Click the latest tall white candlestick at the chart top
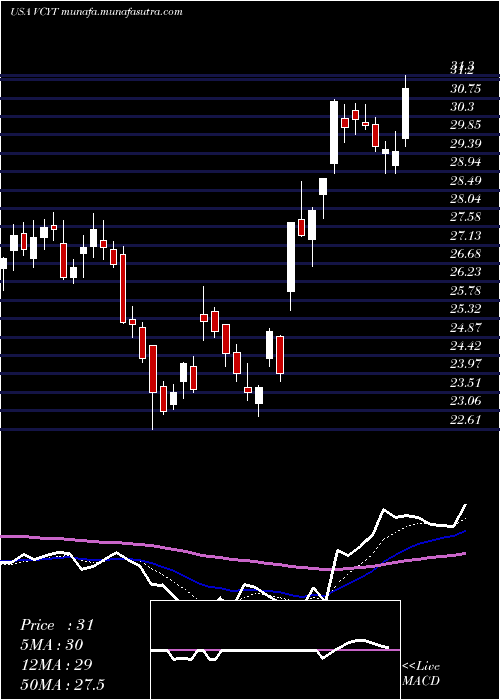This screenshot has width=500, height=700. tap(405, 113)
